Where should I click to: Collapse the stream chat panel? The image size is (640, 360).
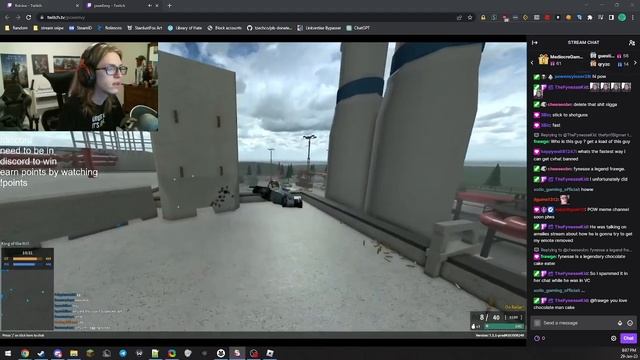535,42
